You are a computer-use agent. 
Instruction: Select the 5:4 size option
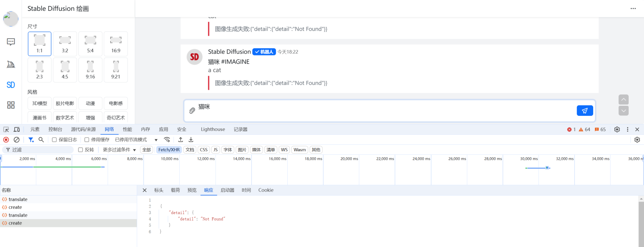coord(90,44)
